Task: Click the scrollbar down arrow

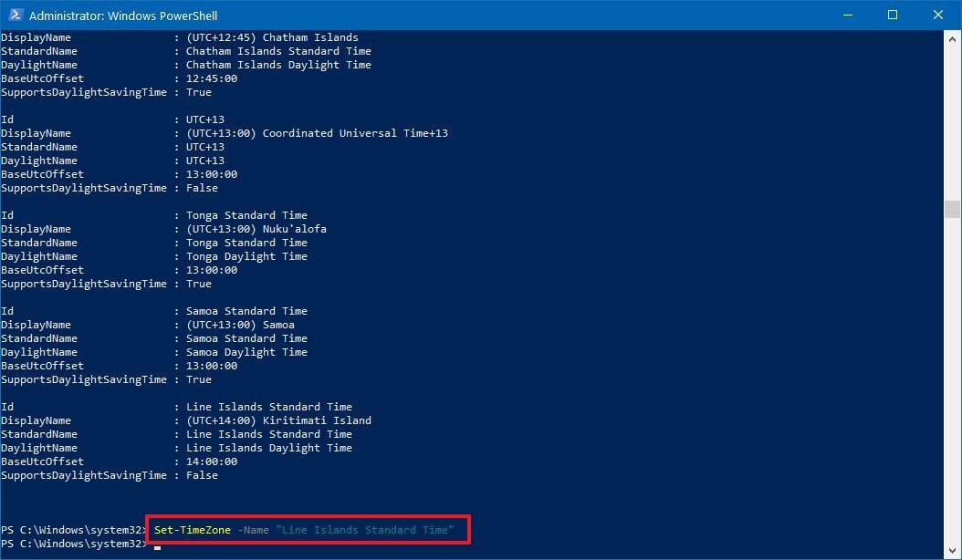Action: point(953,551)
